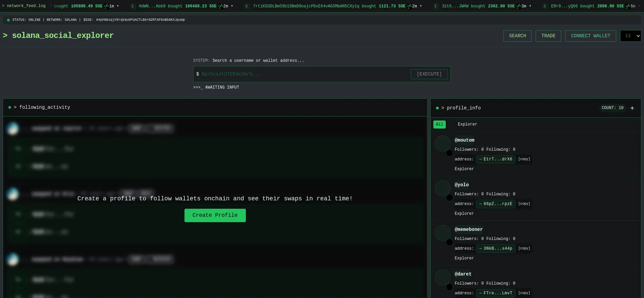The width and height of the screenshot is (644, 298).
Task: Open Explorer link under @yolo
Action: tap(464, 214)
